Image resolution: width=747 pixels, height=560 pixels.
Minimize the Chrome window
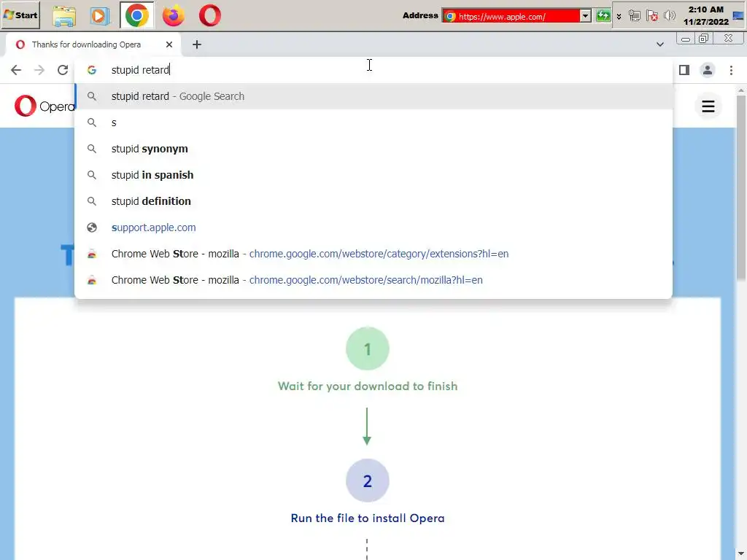[686, 39]
